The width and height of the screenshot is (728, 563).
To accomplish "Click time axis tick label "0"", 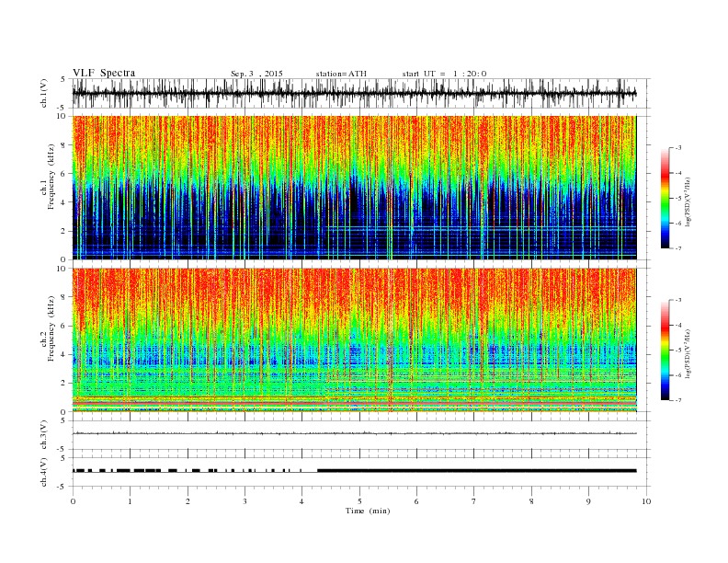I will pyautogui.click(x=73, y=501).
